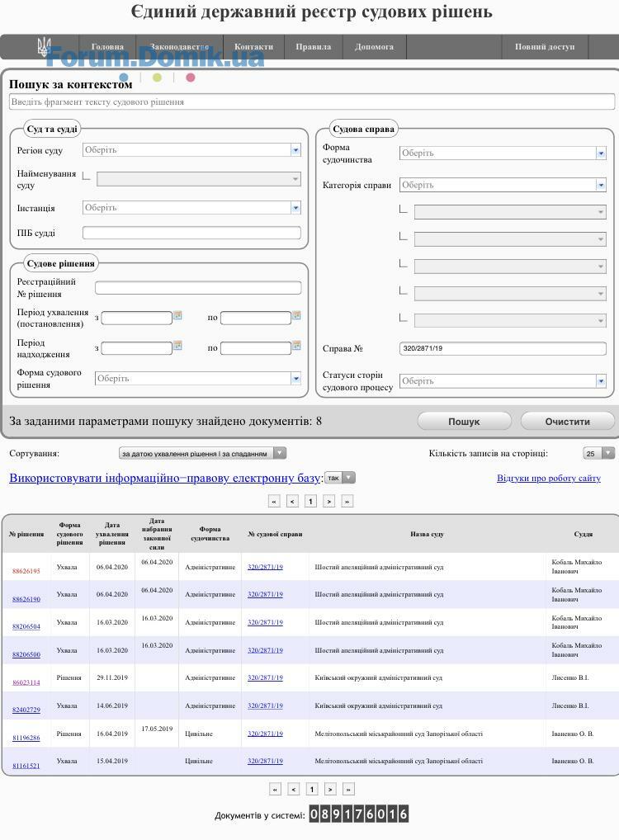This screenshot has height=840, width=619.
Task: Click the Пошук search button
Action: (464, 422)
